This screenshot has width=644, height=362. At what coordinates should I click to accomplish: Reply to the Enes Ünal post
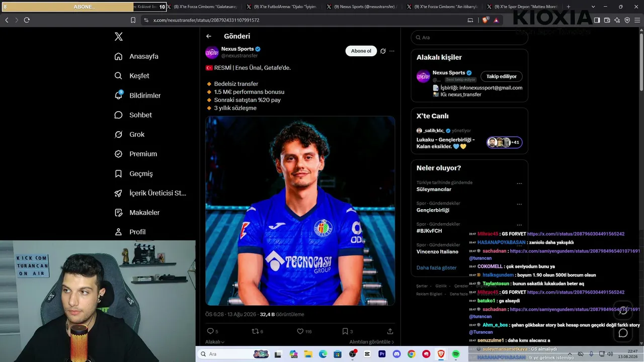tap(212, 331)
